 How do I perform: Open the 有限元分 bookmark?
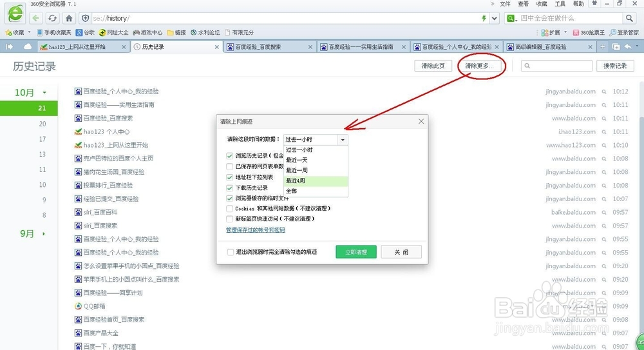point(239,32)
